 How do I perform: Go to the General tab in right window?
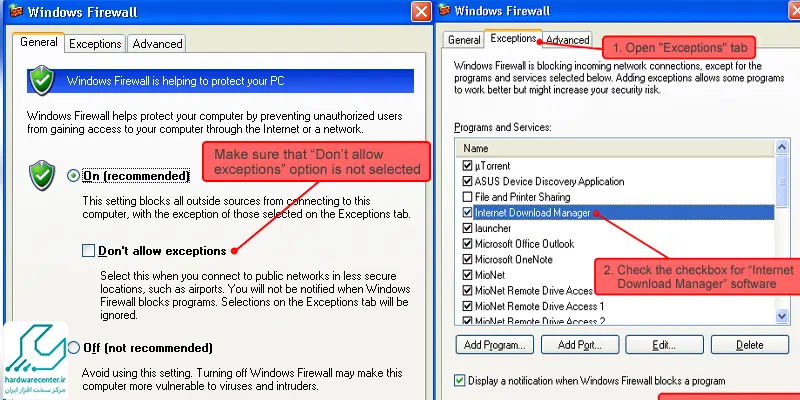tap(464, 40)
